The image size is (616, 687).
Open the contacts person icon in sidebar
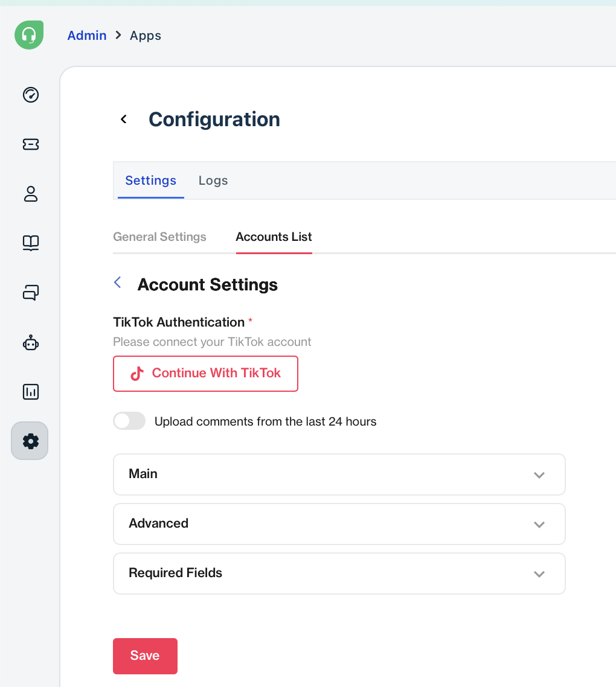[x=31, y=194]
